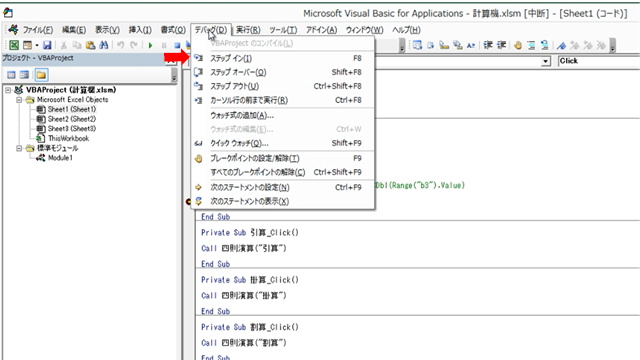Click the Reset stop square icon
Image resolution: width=640 pixels, height=360 pixels.
[177, 45]
